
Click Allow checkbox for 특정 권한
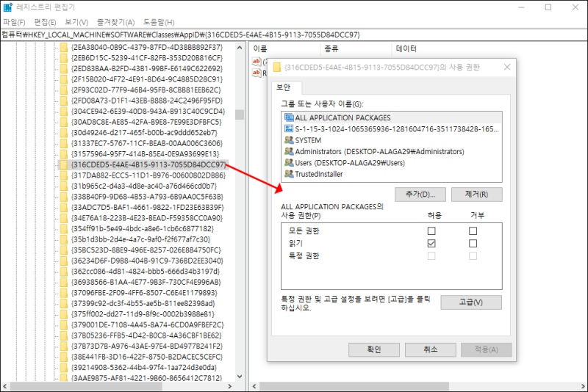pos(431,256)
